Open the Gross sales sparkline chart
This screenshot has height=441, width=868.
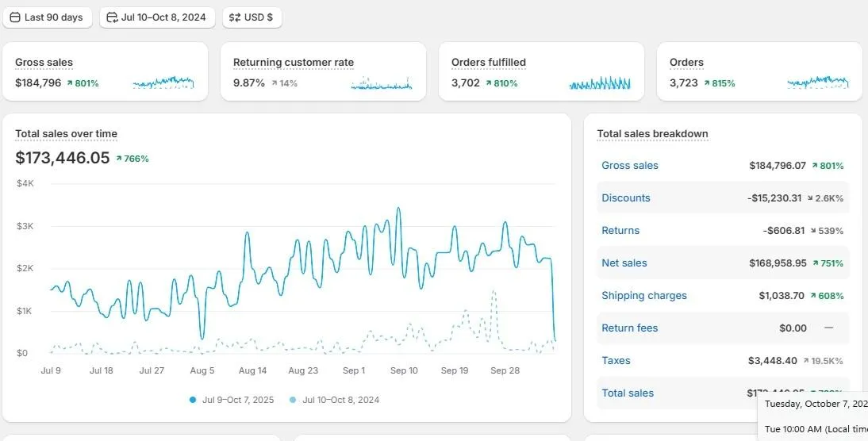point(163,83)
